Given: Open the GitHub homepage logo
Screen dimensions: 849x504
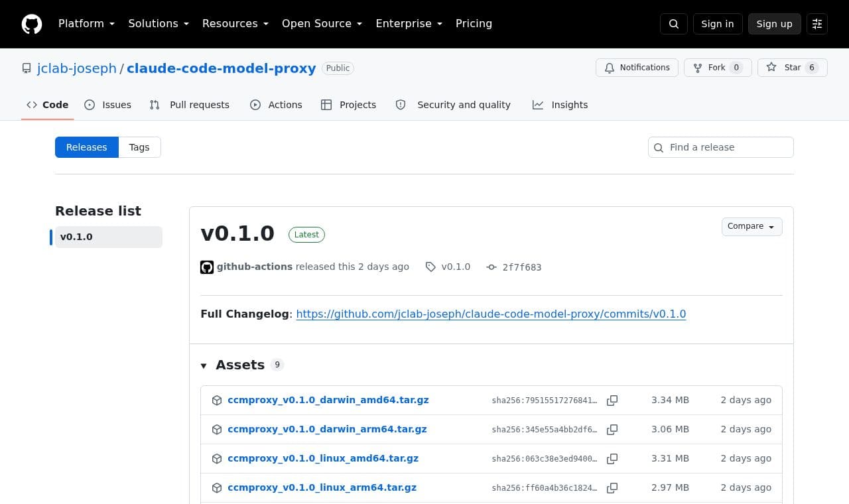Looking at the screenshot, I should (32, 24).
